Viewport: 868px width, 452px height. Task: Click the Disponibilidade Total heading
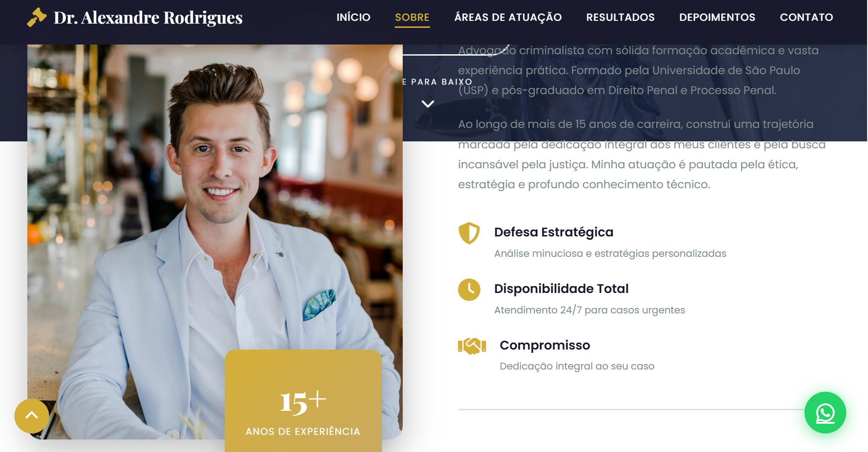(561, 289)
